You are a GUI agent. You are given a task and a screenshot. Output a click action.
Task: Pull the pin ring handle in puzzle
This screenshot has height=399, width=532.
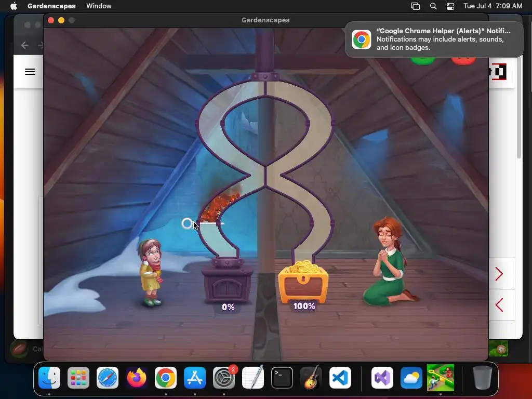(187, 223)
